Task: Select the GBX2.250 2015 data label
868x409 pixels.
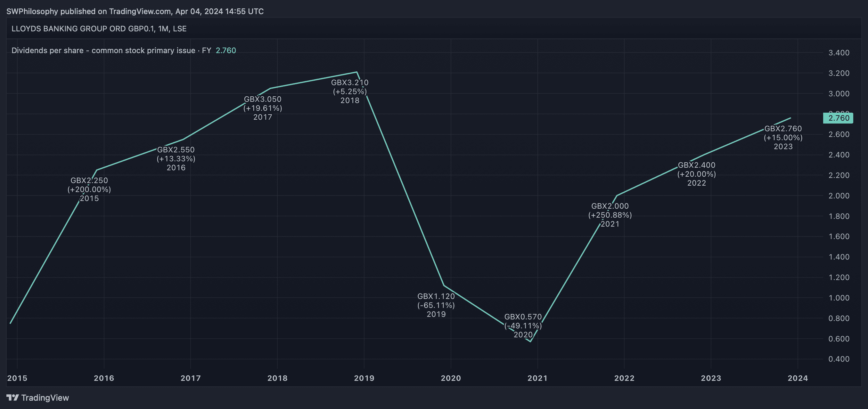Action: (x=89, y=189)
